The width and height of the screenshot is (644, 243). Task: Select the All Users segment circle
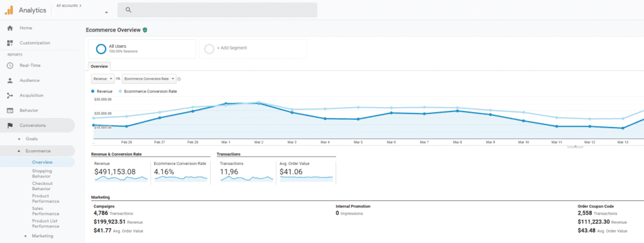point(101,49)
